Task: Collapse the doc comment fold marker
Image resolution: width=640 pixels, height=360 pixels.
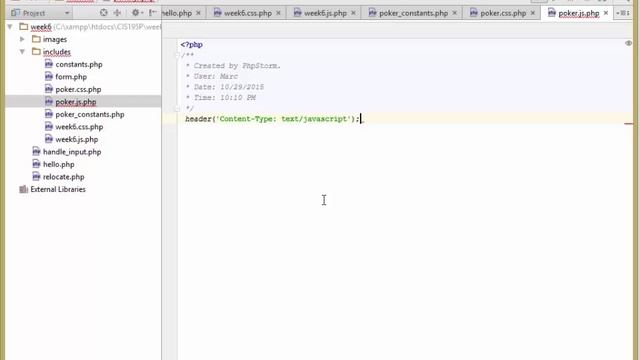Action: (x=177, y=55)
